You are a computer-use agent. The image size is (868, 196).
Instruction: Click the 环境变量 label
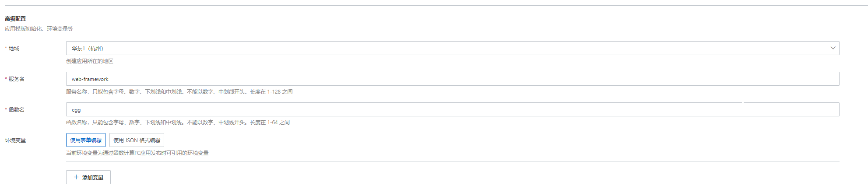click(15, 140)
